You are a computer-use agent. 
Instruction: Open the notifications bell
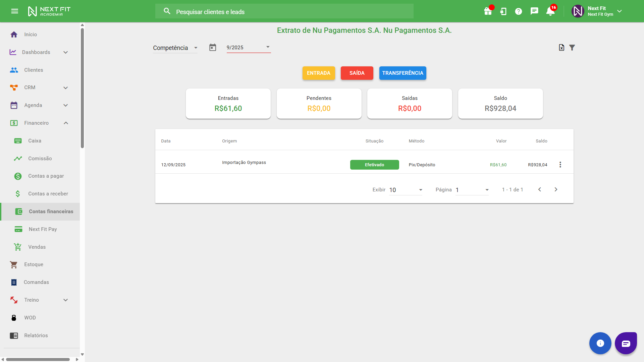(x=550, y=11)
